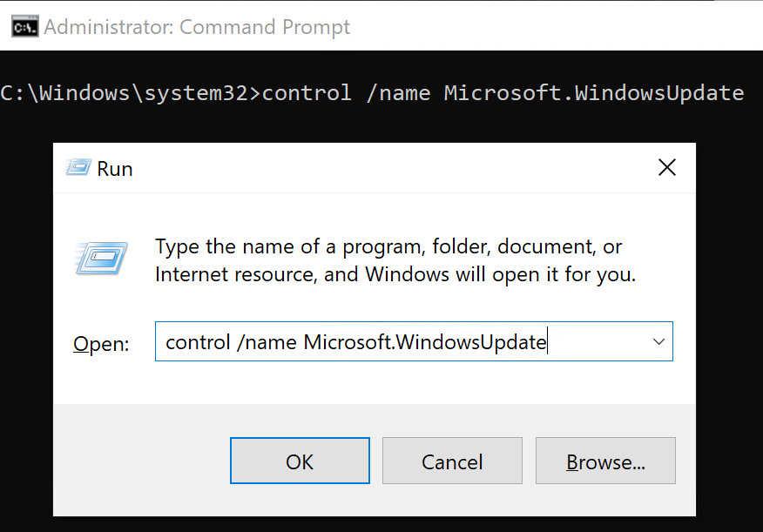Click the Command Prompt title bar icon

[x=24, y=27]
